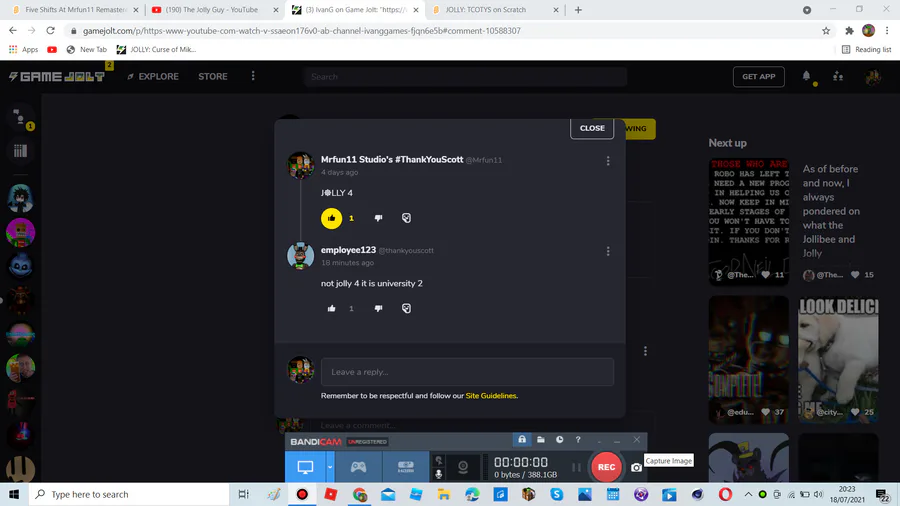
Task: Open Chrome extensions puzzle icon
Action: [849, 30]
